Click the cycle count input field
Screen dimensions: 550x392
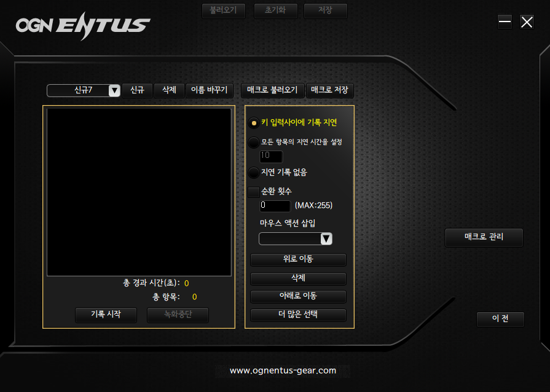(274, 206)
